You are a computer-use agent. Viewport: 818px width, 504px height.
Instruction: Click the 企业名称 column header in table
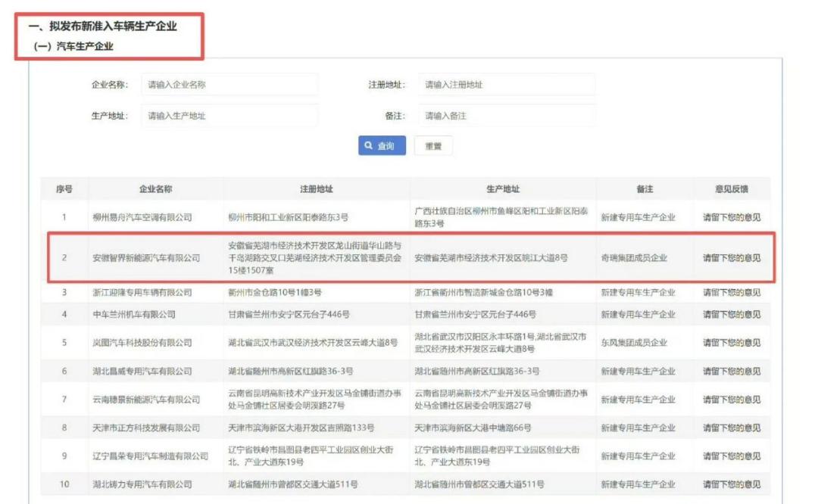click(x=155, y=189)
